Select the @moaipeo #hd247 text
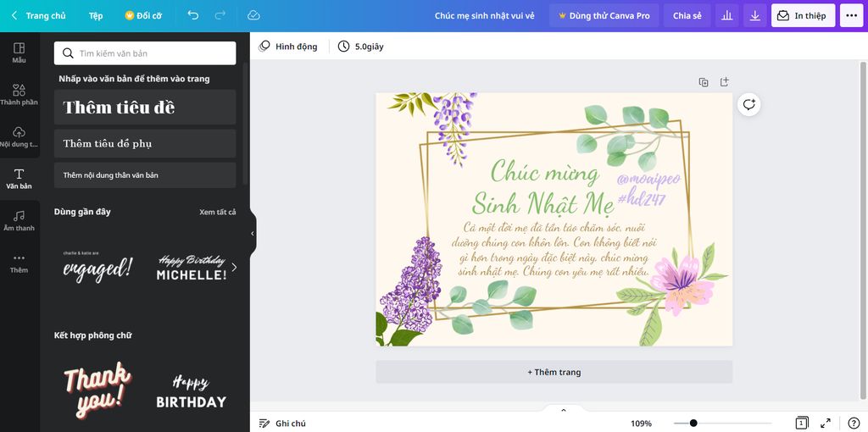 tap(648, 189)
